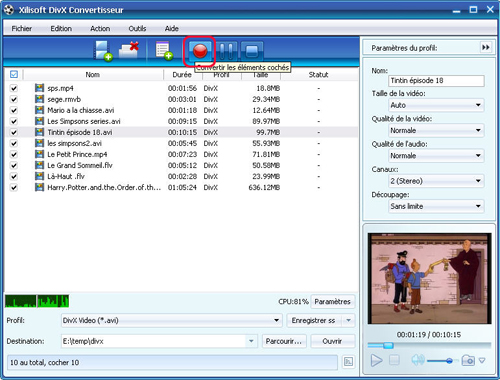The height and width of the screenshot is (380, 500).
Task: Uncheck the Les Simpsons series.avi checkbox
Action: (14, 121)
